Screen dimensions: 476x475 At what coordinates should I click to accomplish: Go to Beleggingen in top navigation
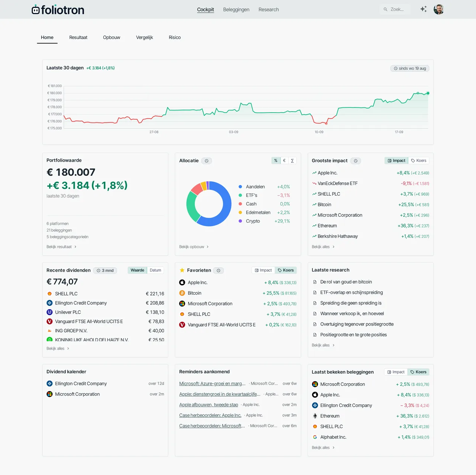[x=236, y=10]
